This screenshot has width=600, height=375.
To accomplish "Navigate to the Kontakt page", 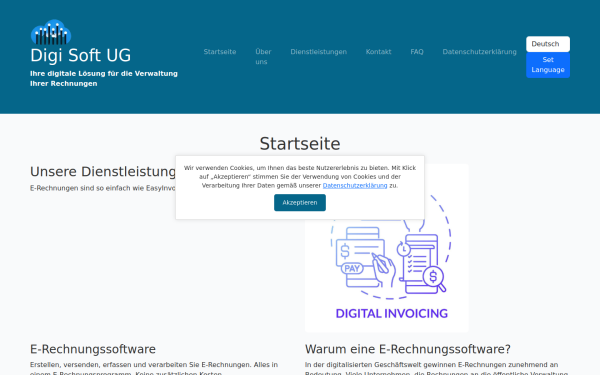I will (378, 52).
